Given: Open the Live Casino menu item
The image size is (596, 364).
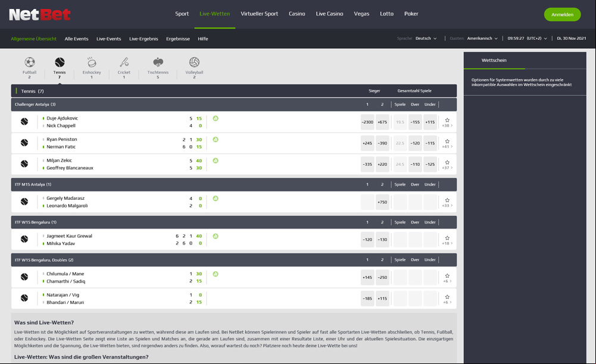Looking at the screenshot, I should pyautogui.click(x=329, y=14).
